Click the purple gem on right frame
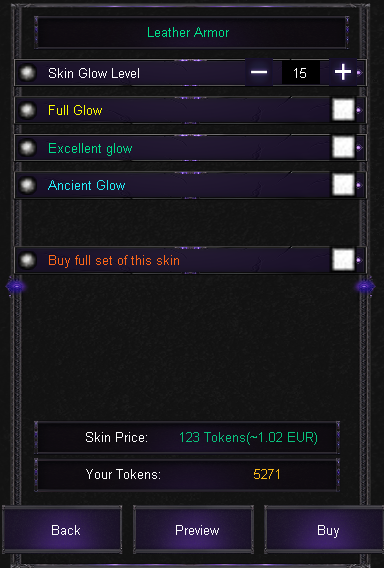The width and height of the screenshot is (384, 568). [x=365, y=287]
